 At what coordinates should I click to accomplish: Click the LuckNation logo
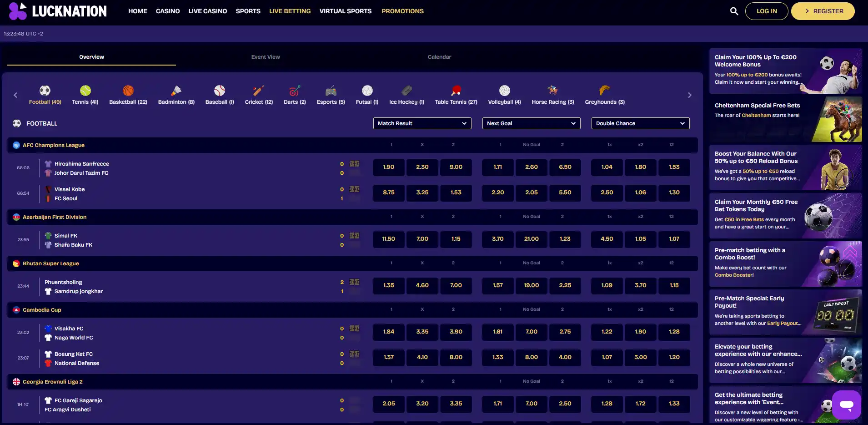(58, 11)
